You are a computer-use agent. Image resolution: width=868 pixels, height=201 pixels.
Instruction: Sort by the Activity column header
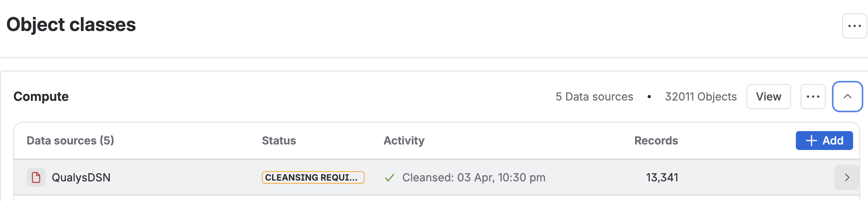(x=404, y=141)
